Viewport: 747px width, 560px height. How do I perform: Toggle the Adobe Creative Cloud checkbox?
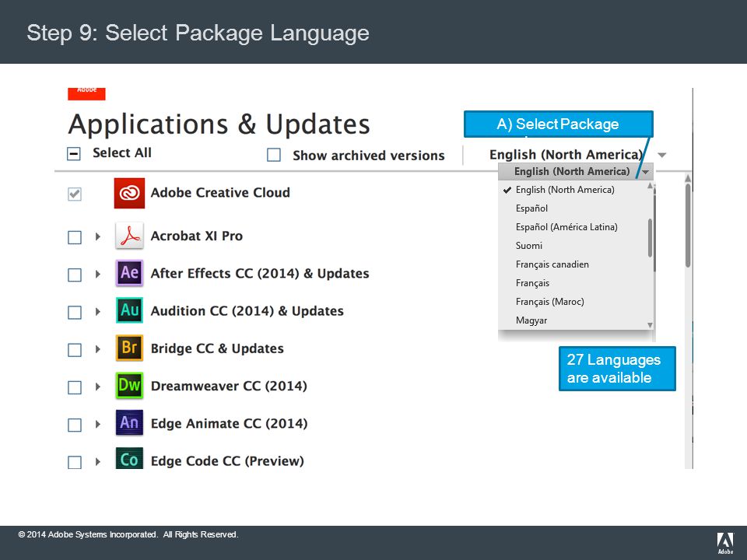tap(75, 194)
